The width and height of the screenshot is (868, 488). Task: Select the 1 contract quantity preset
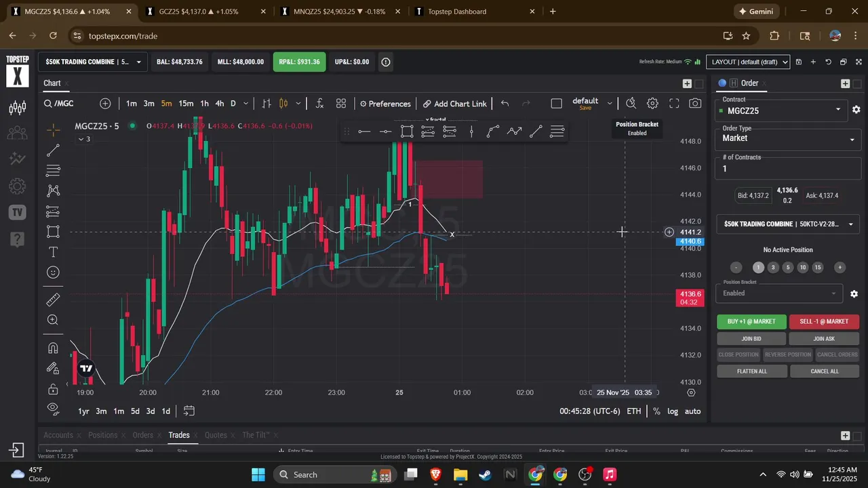coord(758,268)
